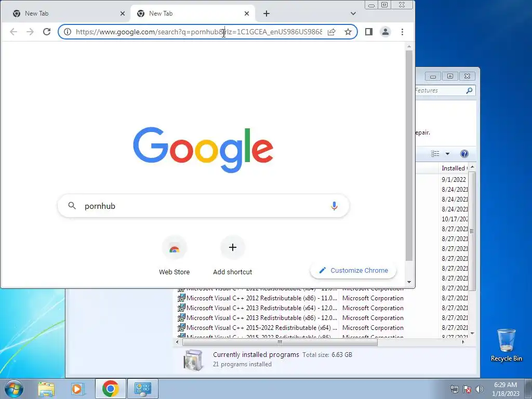The height and width of the screenshot is (399, 532).
Task: Open the Web Store shortcut
Action: click(x=175, y=255)
